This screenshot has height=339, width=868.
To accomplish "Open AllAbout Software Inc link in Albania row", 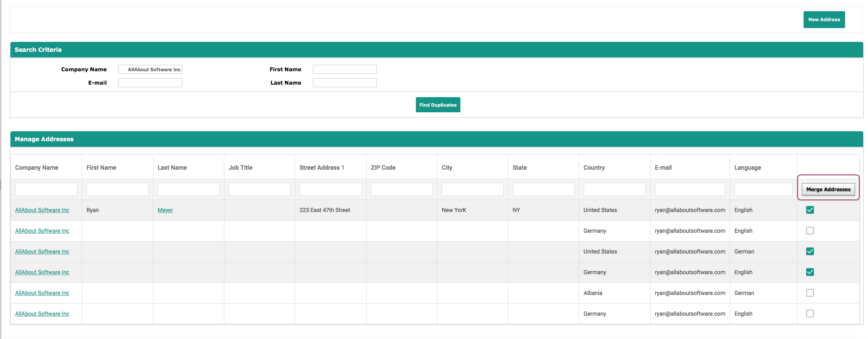I will [42, 293].
